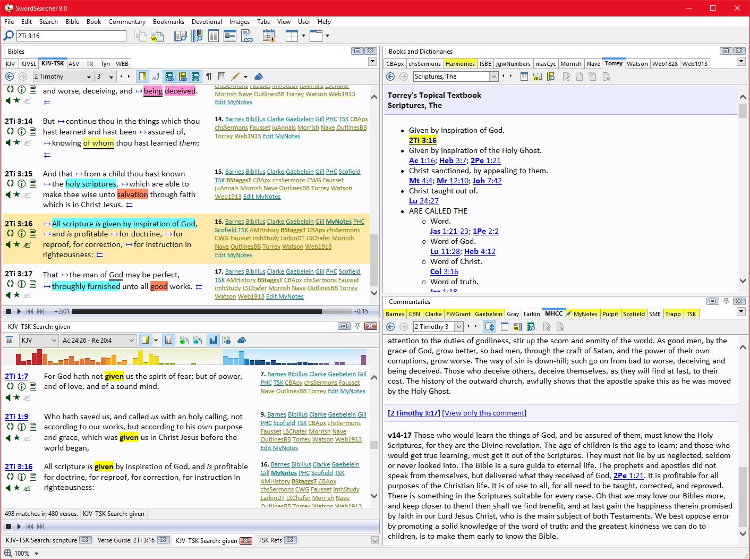Close the 'KJV-TSK Search: scripture' tab
The height and width of the screenshot is (560, 750).
(85, 540)
